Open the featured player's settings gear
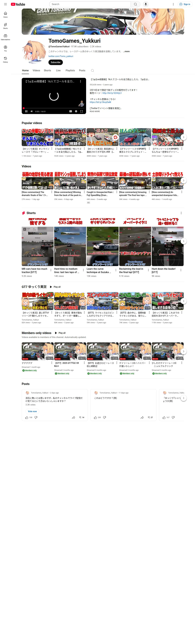This screenshot has width=195, height=644. click(76, 111)
